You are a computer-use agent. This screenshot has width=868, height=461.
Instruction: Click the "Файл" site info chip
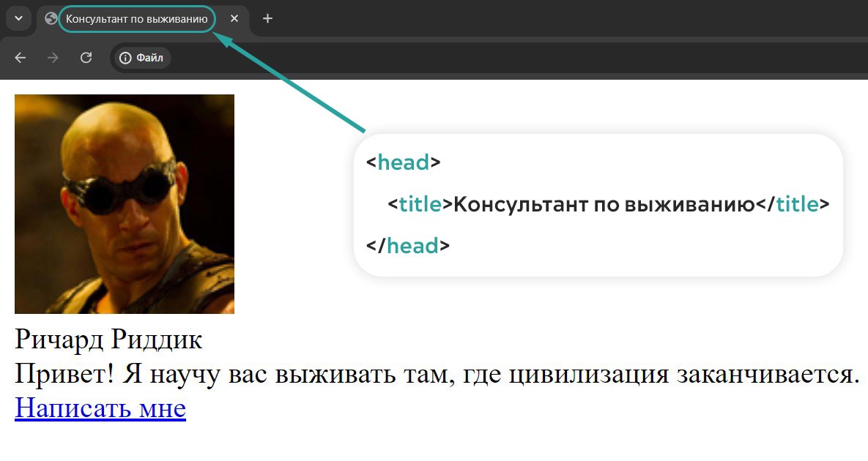coord(141,58)
